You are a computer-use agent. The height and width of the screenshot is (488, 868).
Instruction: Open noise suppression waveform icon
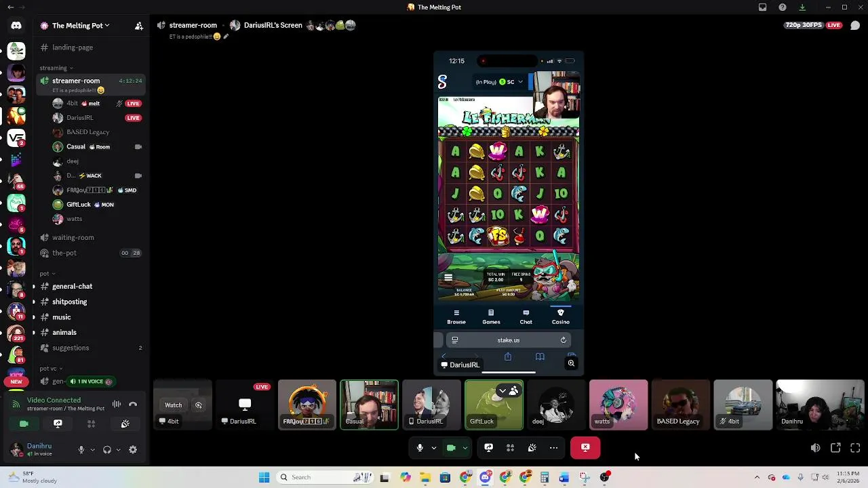click(117, 405)
